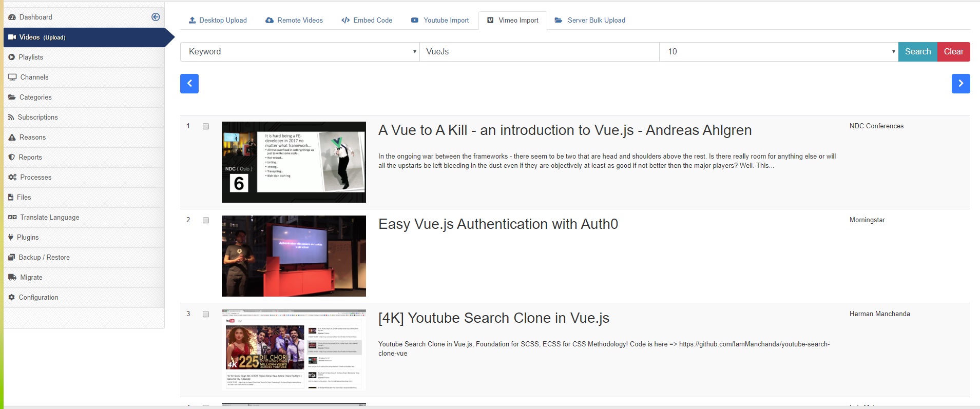This screenshot has width=980, height=409.
Task: Click the Remote Videos cloud icon
Action: pyautogui.click(x=270, y=20)
